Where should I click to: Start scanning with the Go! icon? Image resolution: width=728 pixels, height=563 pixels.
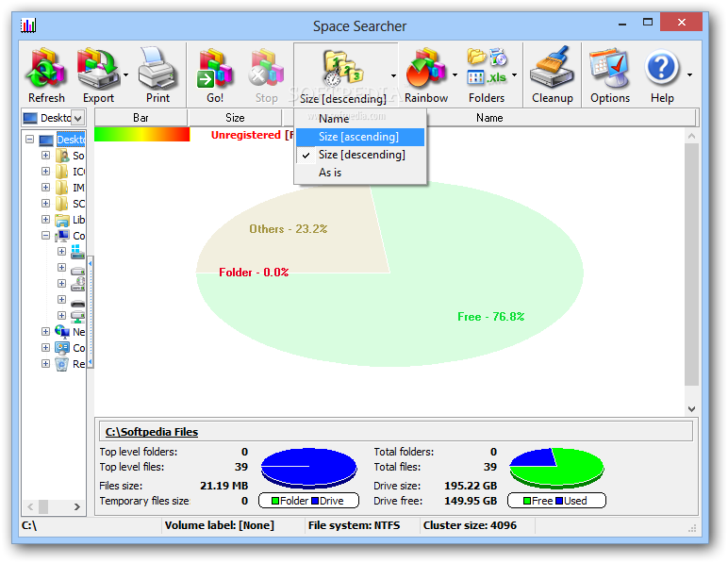click(214, 69)
